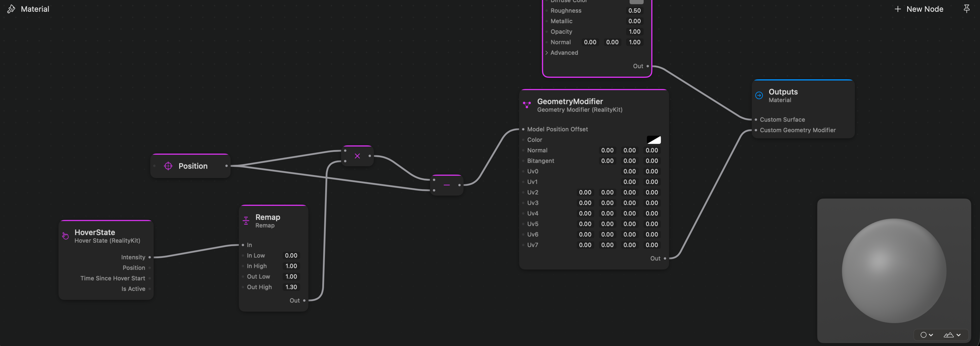Screen dimensions: 980x346
Task: Expand the Advanced section
Action: 547,53
